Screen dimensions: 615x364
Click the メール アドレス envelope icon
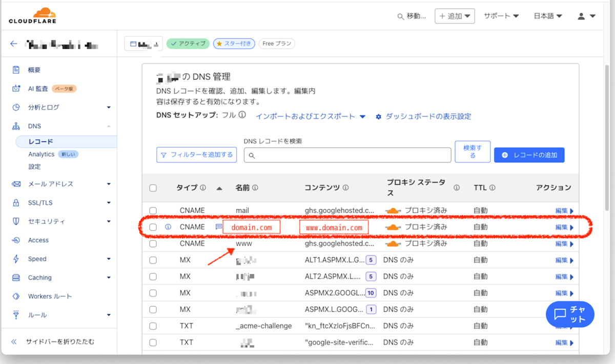[x=16, y=184]
